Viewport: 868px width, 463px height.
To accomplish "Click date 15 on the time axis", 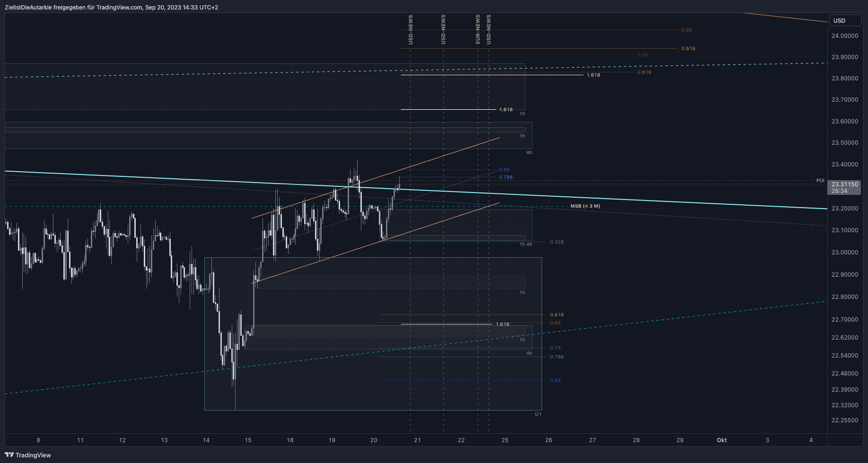I will [x=248, y=440].
